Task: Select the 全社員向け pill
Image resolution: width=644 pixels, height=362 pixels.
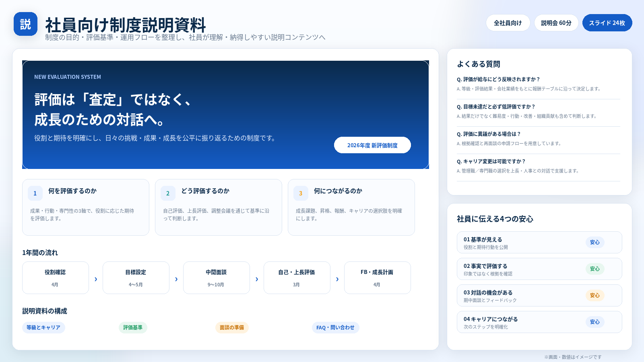Action: tap(508, 23)
